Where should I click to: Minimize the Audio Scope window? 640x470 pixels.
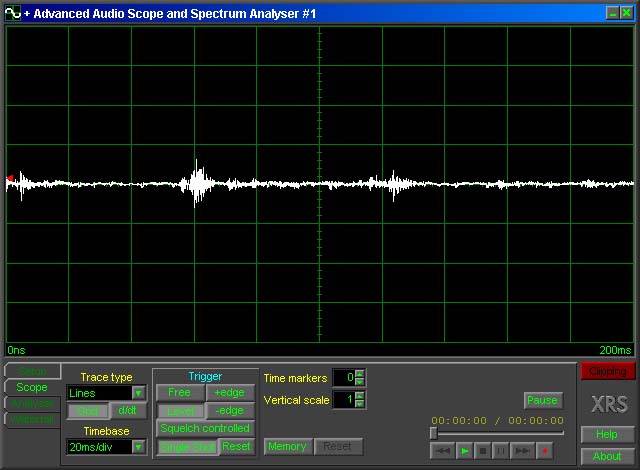coord(612,13)
